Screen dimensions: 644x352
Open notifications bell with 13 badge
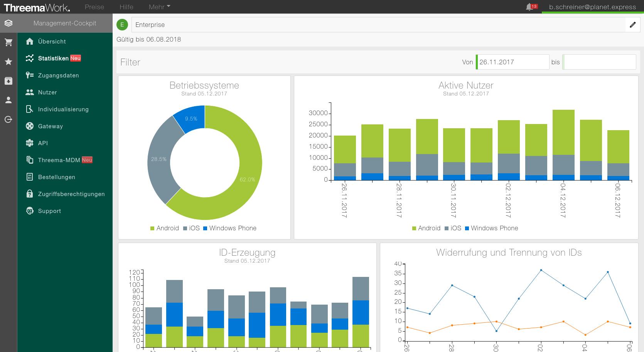click(531, 7)
